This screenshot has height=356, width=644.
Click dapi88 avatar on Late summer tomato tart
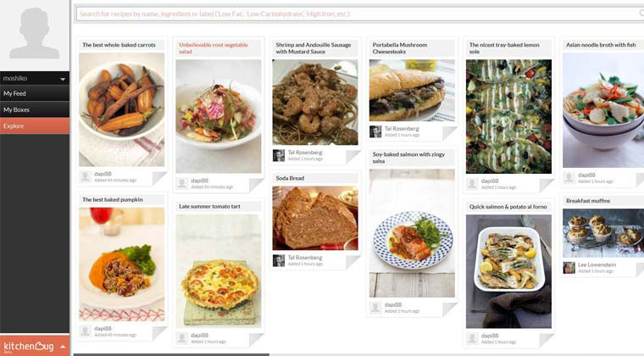coord(182,338)
